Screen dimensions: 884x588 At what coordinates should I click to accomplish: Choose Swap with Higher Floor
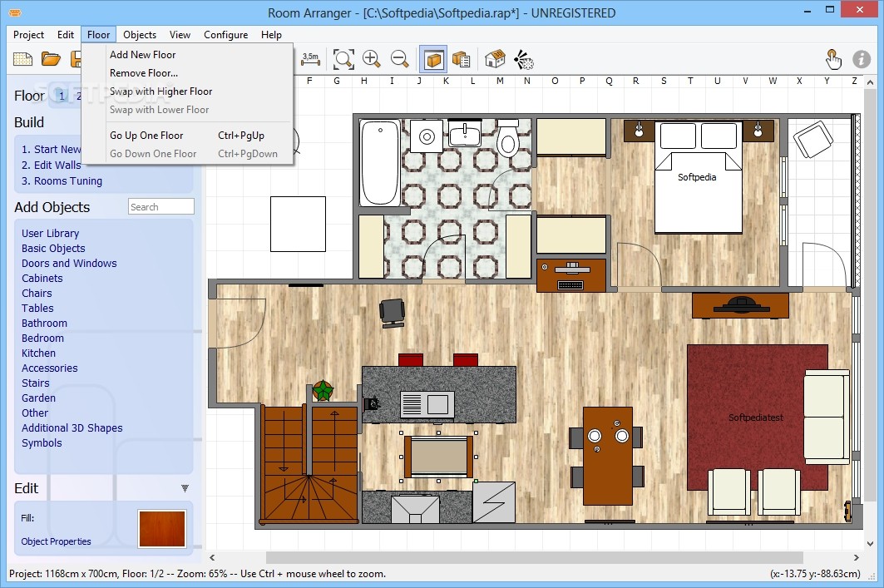(161, 91)
